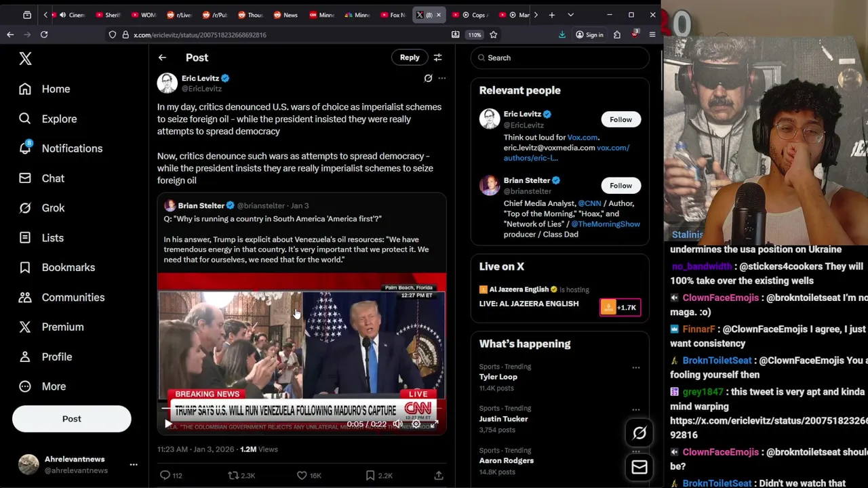Open browser extensions icon
868x488 pixels.
coord(617,35)
